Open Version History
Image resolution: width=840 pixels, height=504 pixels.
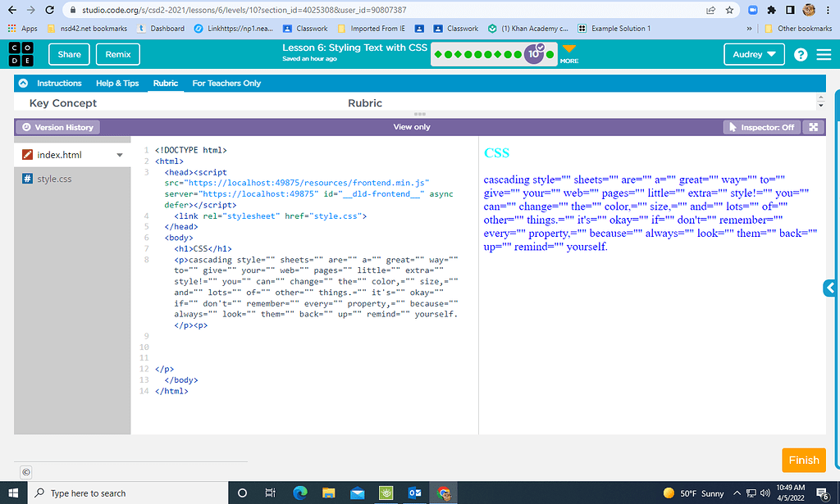57,126
